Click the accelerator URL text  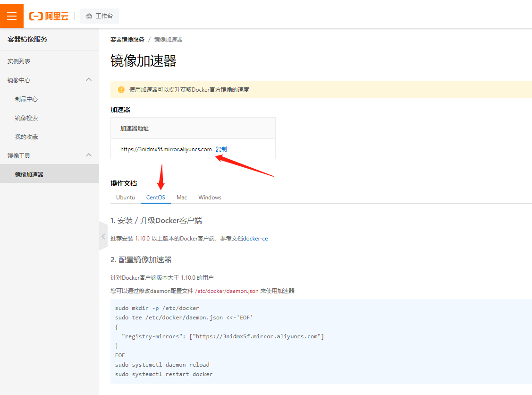[166, 149]
